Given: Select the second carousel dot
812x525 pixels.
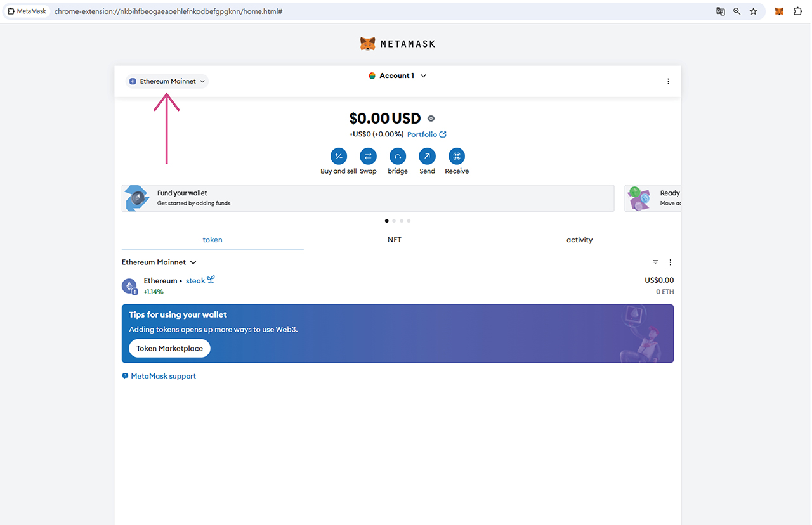Looking at the screenshot, I should (394, 221).
